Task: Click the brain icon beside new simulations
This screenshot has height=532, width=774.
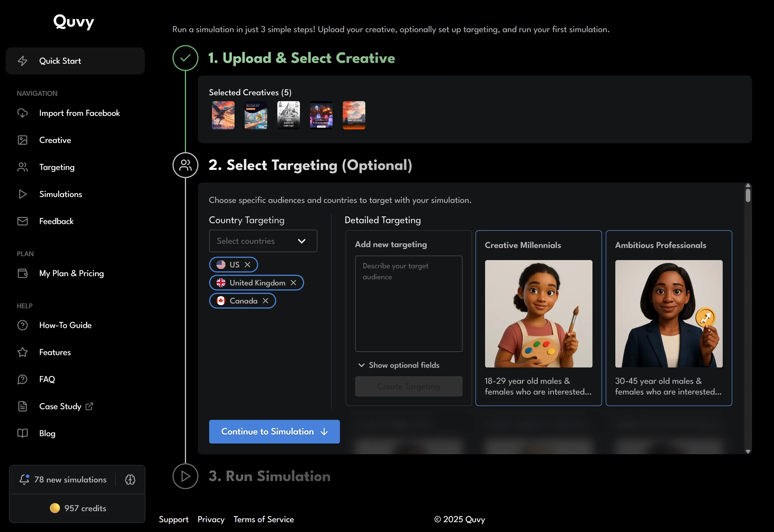Action: [x=130, y=479]
